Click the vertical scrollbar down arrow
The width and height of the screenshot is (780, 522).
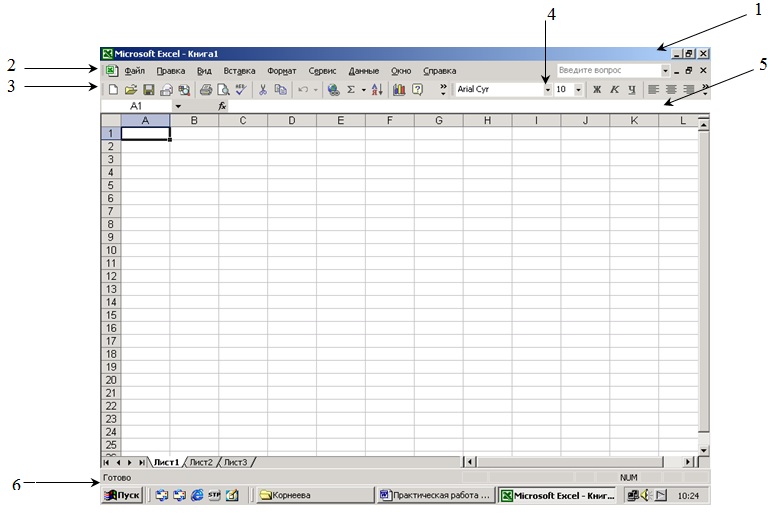[x=703, y=450]
